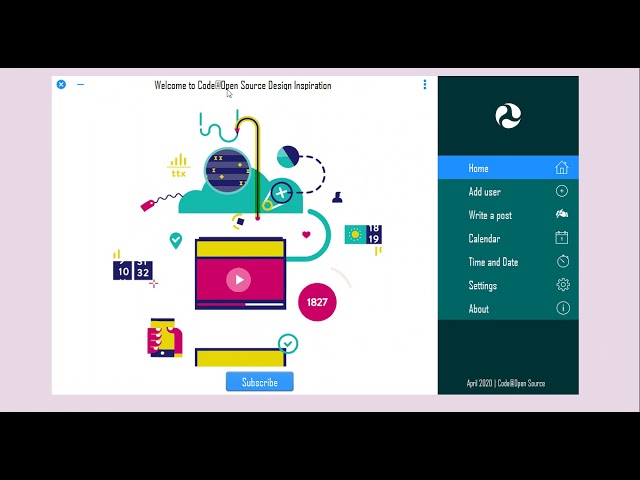Minimize the window using the dash icon
Screen dimensions: 640x480
(x=80, y=84)
